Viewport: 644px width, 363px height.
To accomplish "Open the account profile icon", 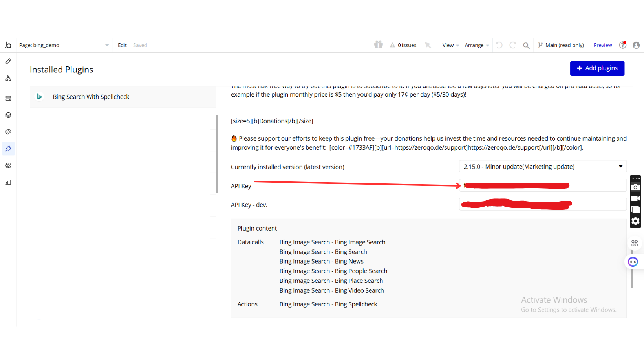I will click(x=636, y=45).
